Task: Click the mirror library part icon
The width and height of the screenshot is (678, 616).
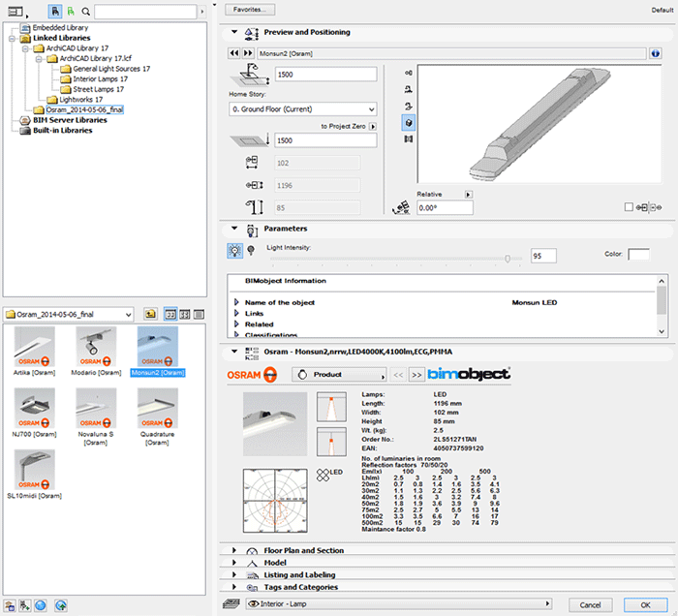Action: [649, 207]
